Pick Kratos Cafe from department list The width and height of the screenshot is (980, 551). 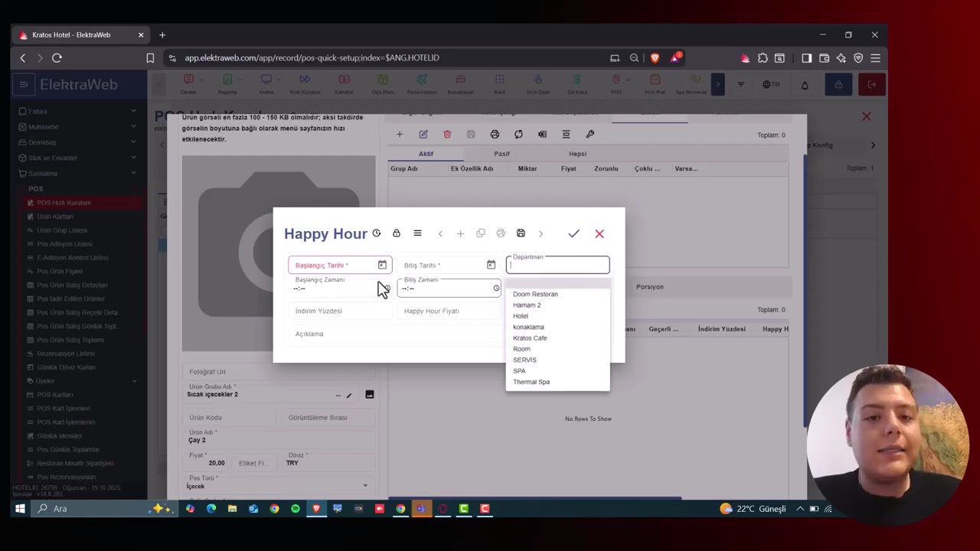click(530, 338)
